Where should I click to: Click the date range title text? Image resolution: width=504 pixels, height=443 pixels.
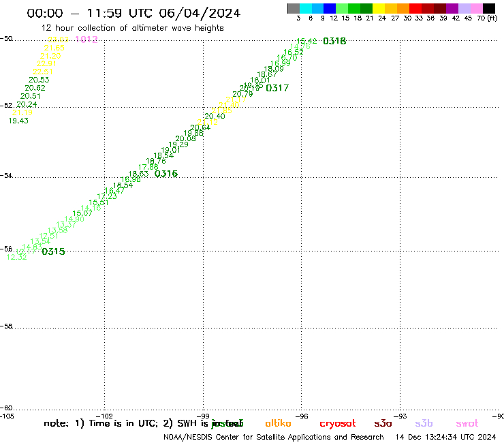coord(133,14)
